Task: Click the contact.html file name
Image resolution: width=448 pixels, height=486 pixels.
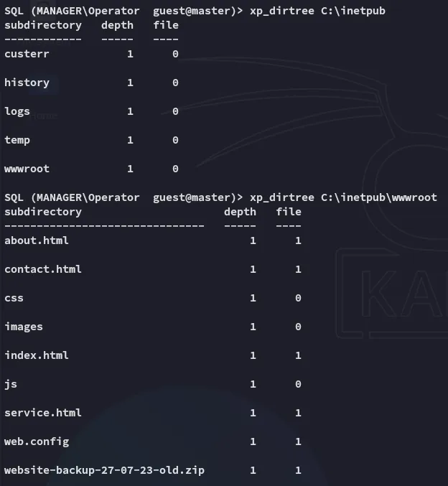Action: point(43,269)
